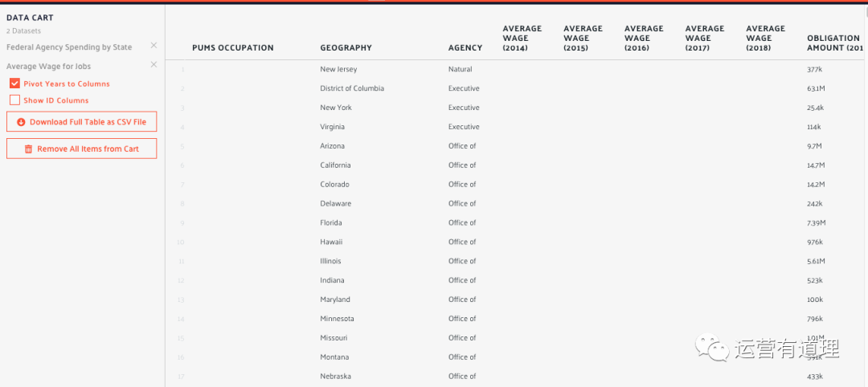
Task: Remove Average Wage for Jobs dataset
Action: point(154,65)
